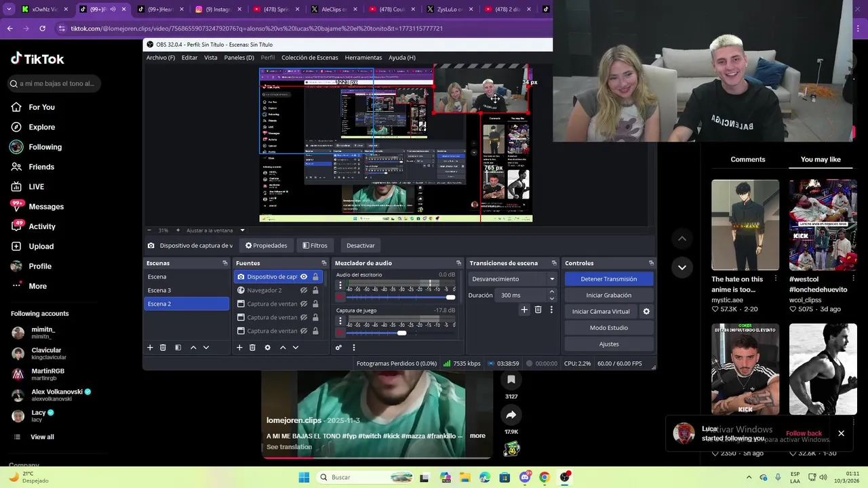Open the Ajustar a la ventana zoom dropdown
Viewport: 868px width, 488px height.
(x=242, y=230)
